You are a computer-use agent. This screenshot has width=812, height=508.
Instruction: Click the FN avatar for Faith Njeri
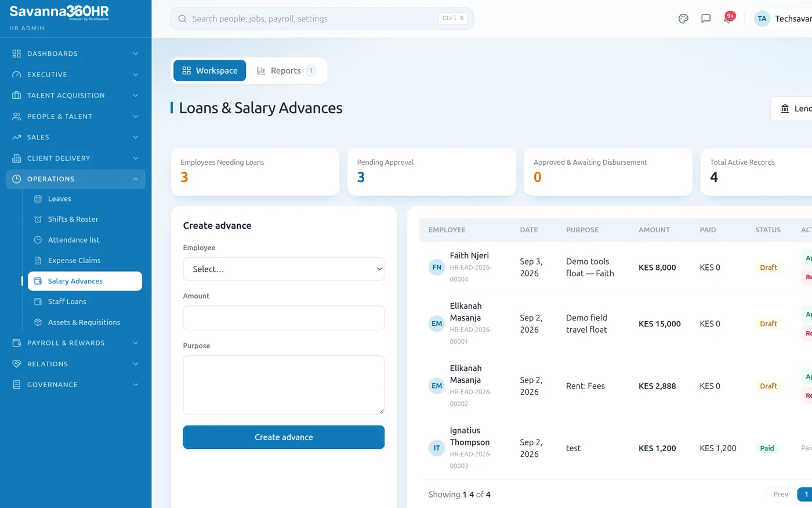(437, 267)
